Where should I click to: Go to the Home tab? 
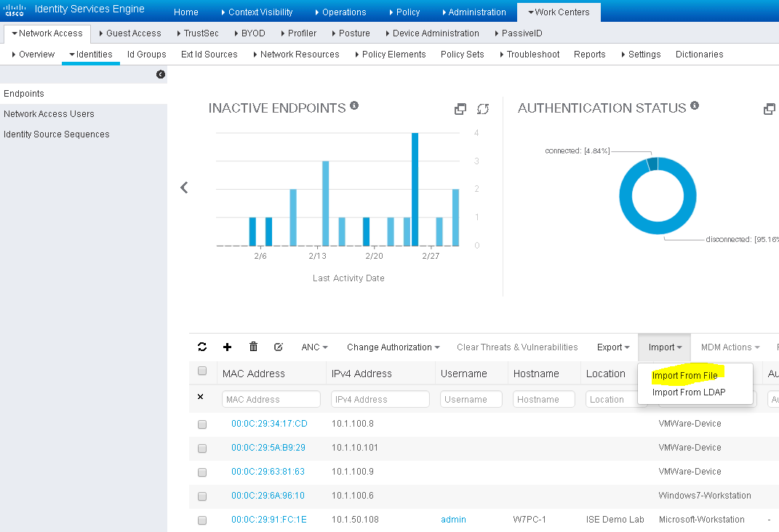tap(185, 12)
